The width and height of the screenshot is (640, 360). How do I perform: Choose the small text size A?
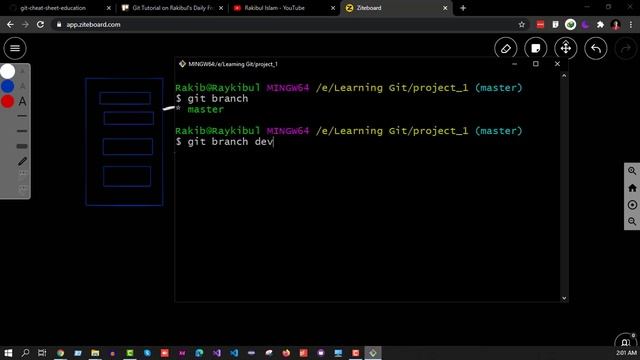click(x=22, y=71)
